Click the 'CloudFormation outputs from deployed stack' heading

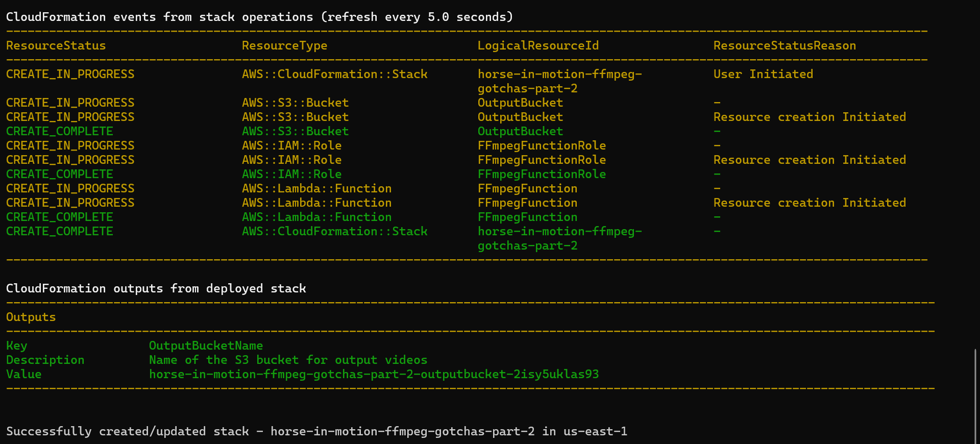(156, 289)
